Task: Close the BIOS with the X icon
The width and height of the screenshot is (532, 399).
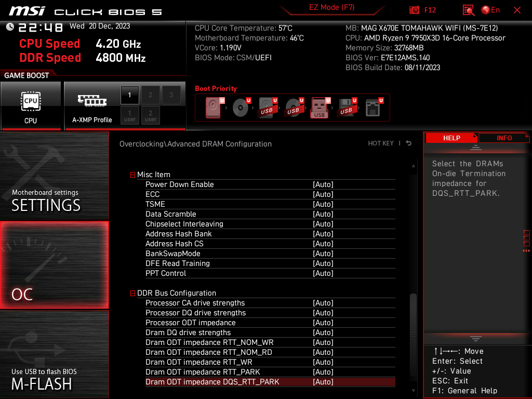Action: (517, 10)
